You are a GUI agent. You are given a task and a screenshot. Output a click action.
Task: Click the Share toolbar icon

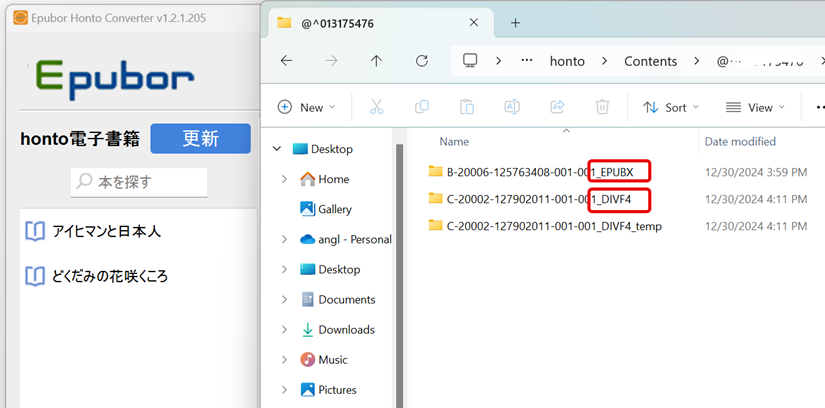[x=557, y=107]
